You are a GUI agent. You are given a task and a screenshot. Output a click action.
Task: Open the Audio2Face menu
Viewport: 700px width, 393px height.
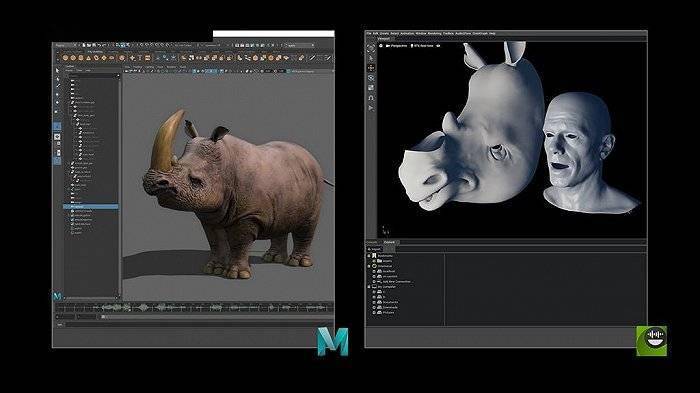click(463, 33)
